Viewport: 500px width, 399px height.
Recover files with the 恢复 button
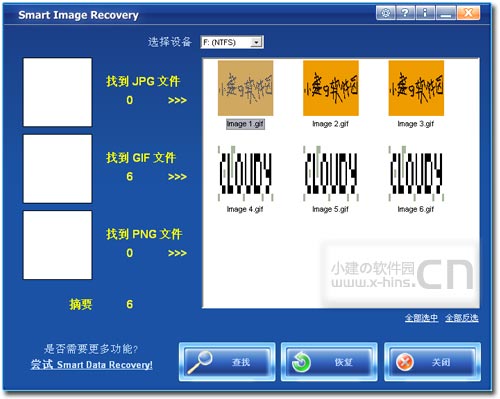329,362
